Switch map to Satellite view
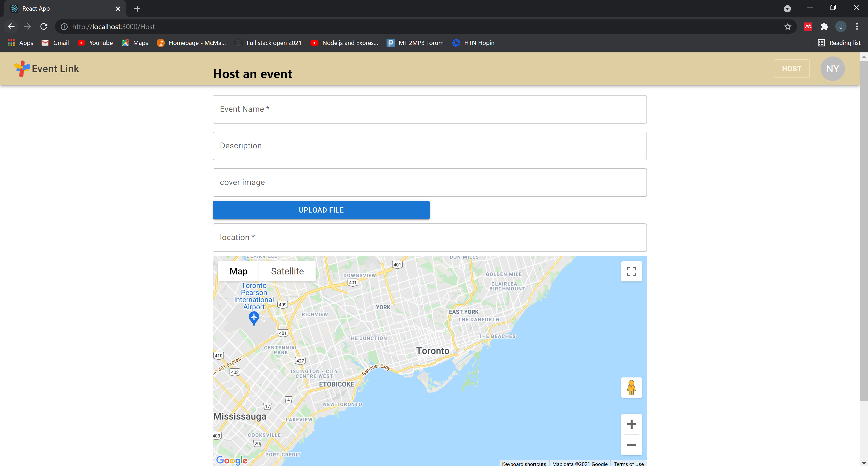 (x=287, y=271)
